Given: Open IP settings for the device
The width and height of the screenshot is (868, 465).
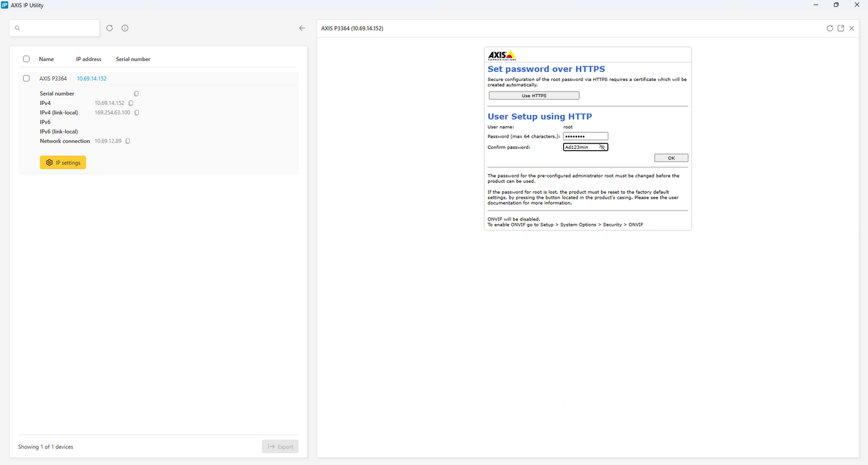Looking at the screenshot, I should click(63, 162).
